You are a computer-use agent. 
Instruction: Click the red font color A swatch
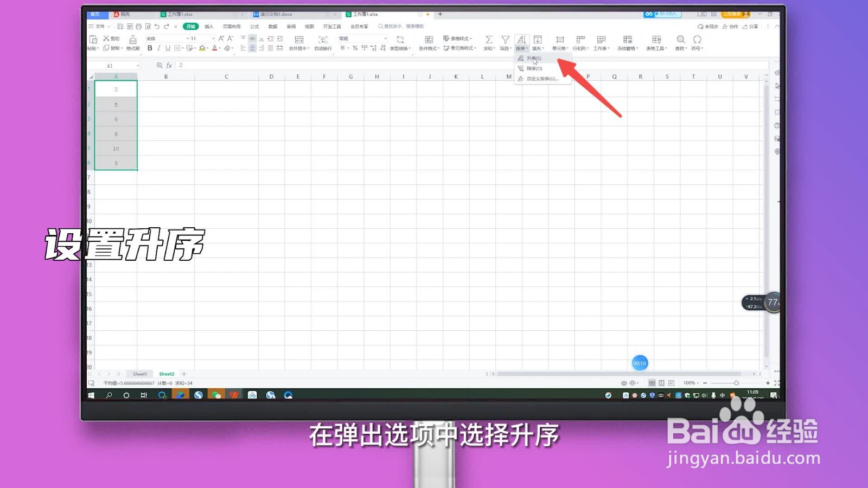coord(214,48)
